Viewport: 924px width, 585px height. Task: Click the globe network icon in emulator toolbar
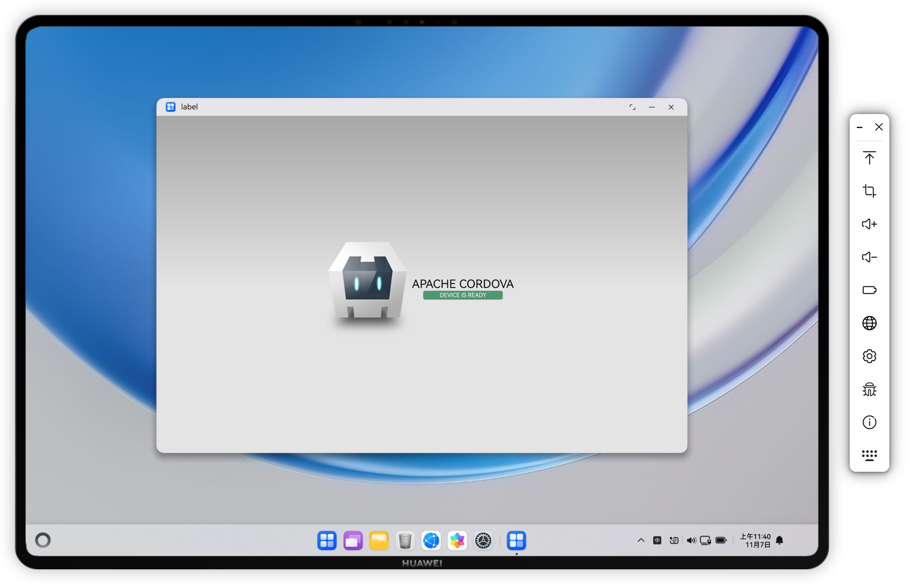tap(869, 323)
